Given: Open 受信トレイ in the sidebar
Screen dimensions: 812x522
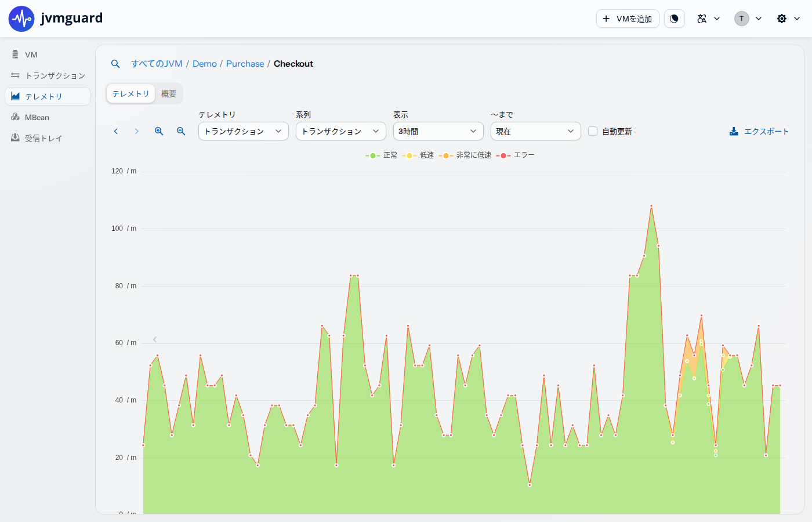Looking at the screenshot, I should coord(48,138).
